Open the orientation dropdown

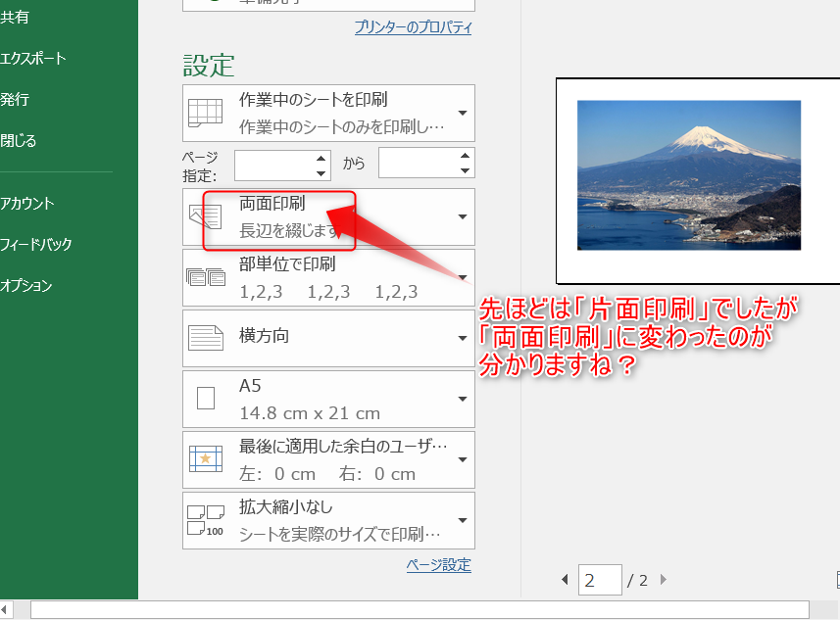pyautogui.click(x=461, y=337)
